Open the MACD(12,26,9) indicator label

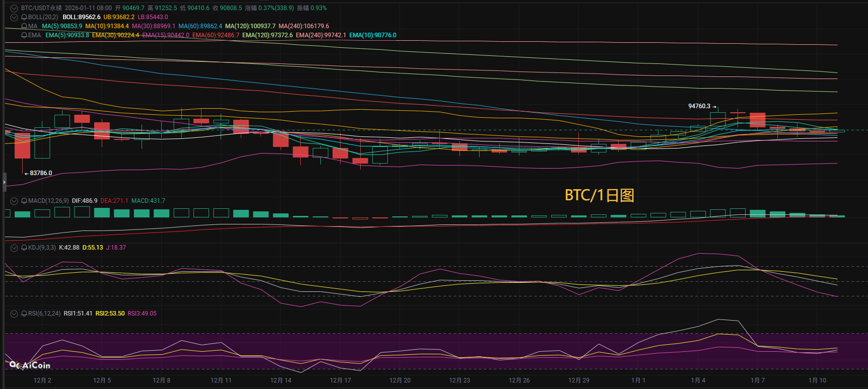pos(48,201)
